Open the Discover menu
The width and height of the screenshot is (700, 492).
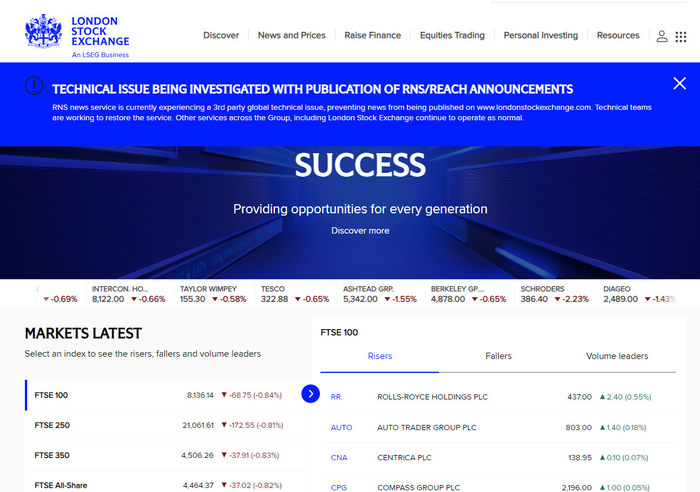[x=221, y=35]
